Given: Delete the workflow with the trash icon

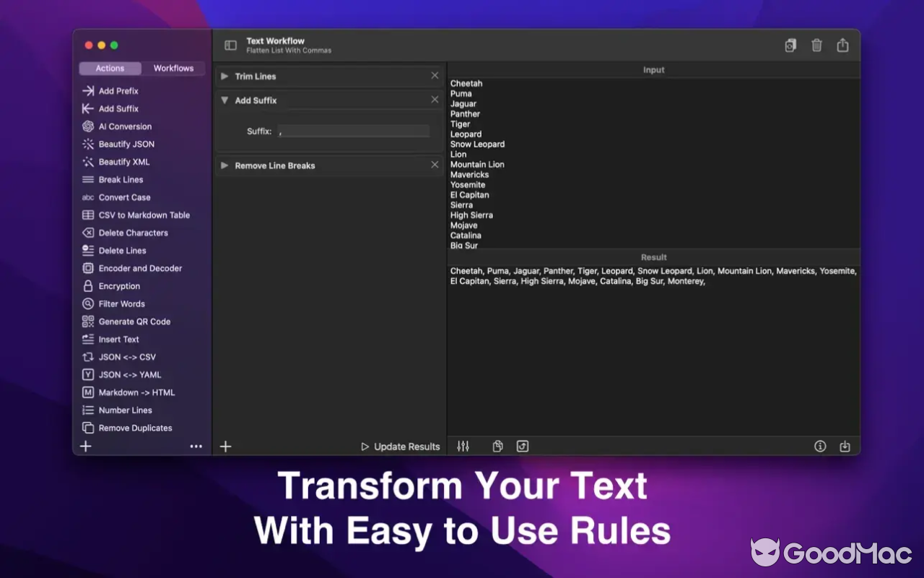Looking at the screenshot, I should (x=816, y=45).
